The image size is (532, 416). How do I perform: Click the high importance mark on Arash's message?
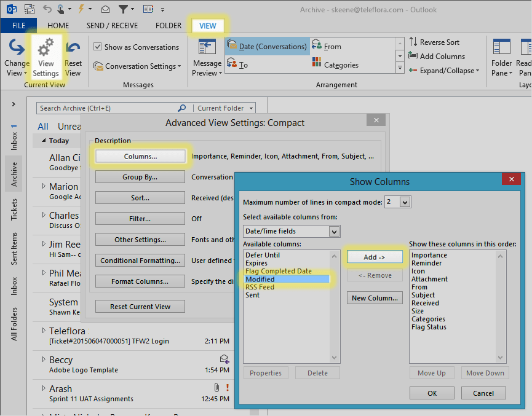(228, 387)
